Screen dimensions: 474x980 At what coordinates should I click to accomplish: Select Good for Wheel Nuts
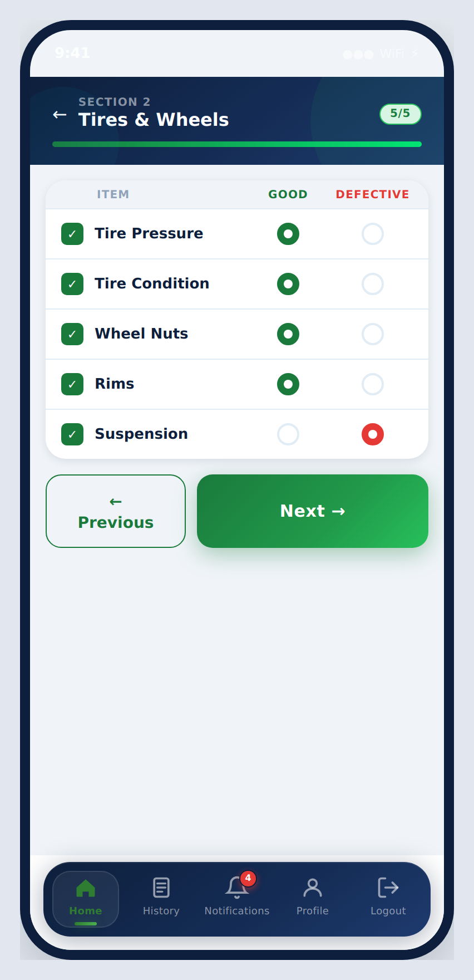click(x=288, y=334)
